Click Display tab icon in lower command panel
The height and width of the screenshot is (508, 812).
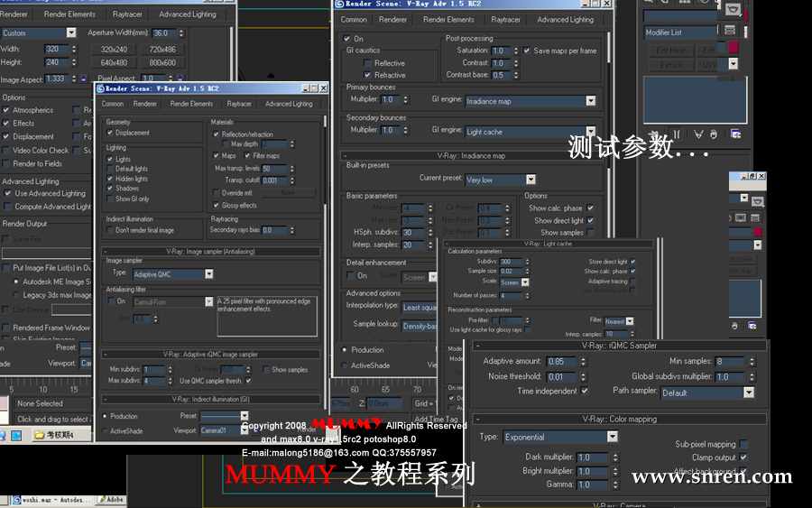[x=741, y=218]
